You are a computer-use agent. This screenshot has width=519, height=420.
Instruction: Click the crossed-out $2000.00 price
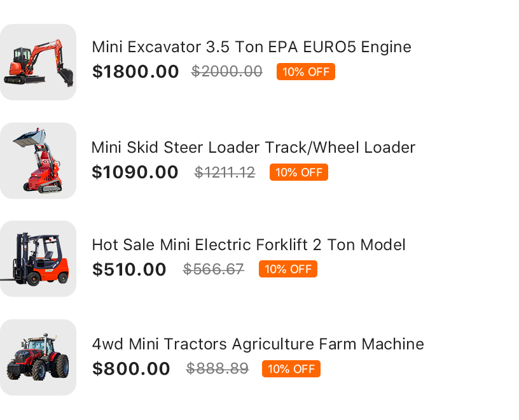pyautogui.click(x=226, y=71)
